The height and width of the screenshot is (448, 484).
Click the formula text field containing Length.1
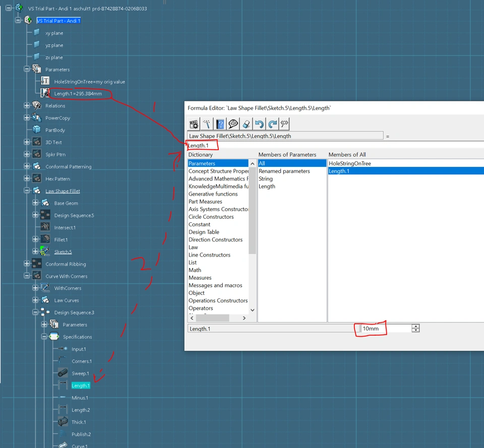335,145
